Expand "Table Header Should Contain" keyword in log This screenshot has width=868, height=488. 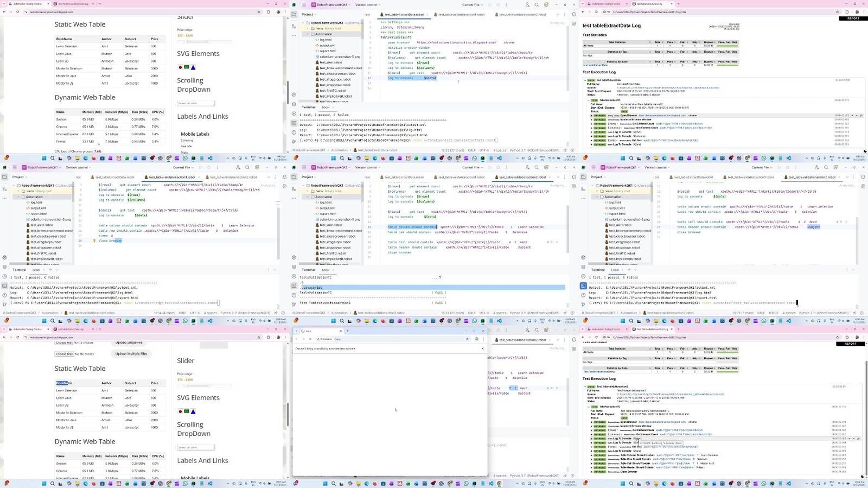[592, 467]
